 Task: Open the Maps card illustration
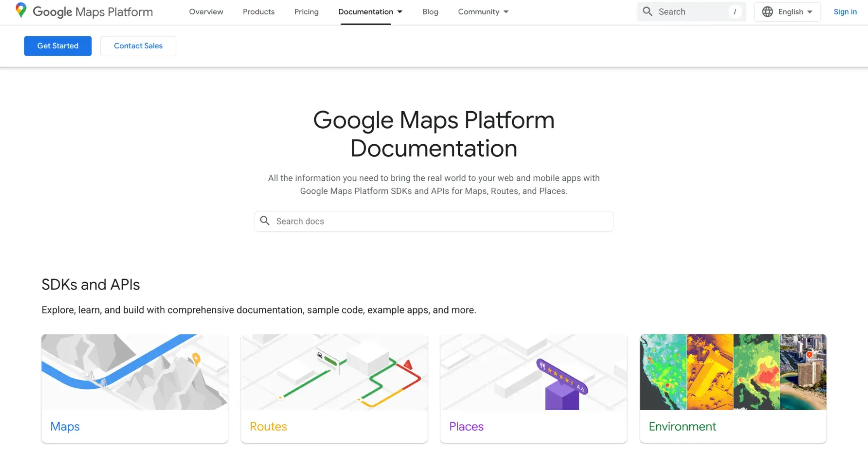pos(135,372)
